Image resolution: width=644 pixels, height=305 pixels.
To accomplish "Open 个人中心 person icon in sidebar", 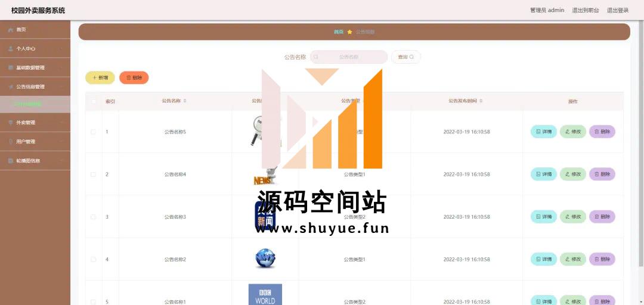I will click(11, 48).
